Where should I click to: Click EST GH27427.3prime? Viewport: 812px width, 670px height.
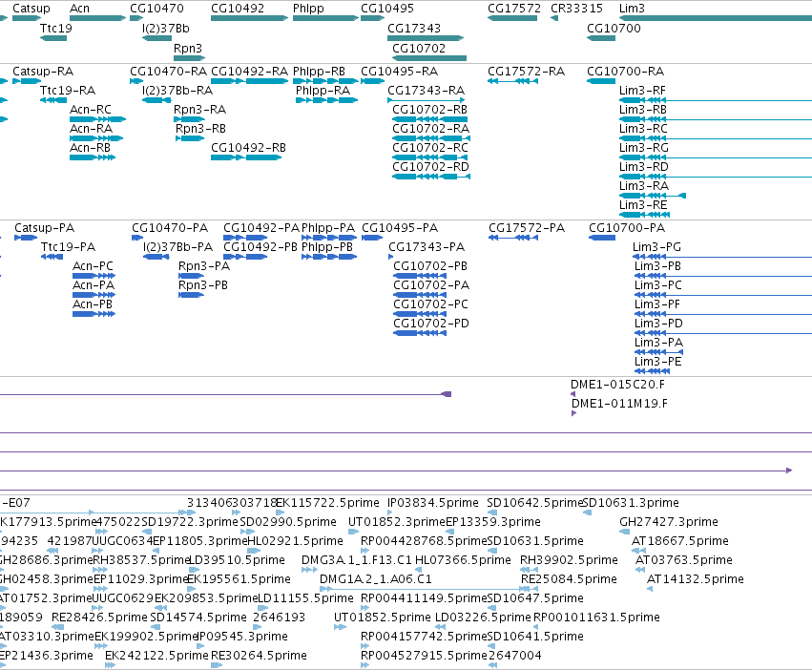click(x=625, y=532)
